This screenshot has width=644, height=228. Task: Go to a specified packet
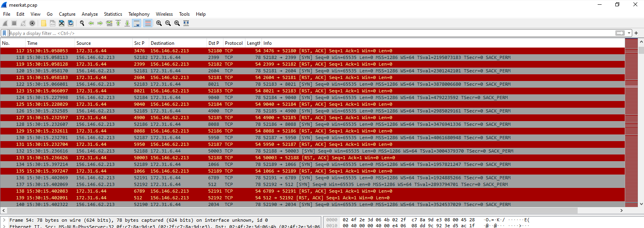109,23
